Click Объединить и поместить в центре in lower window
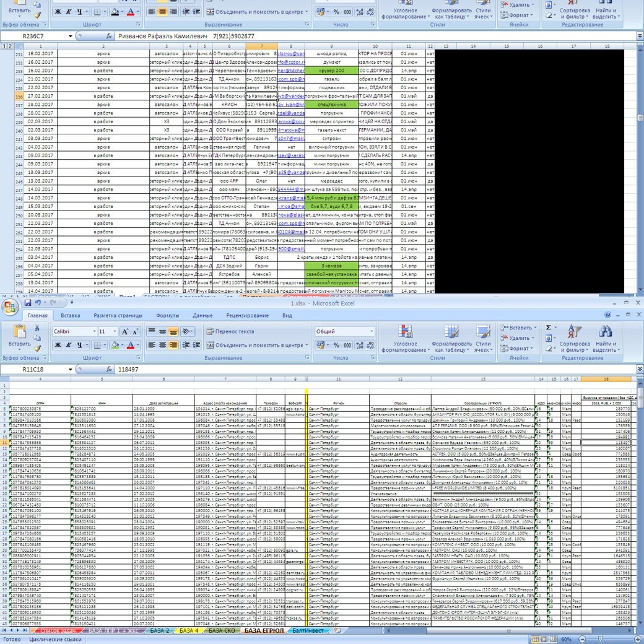 256,345
